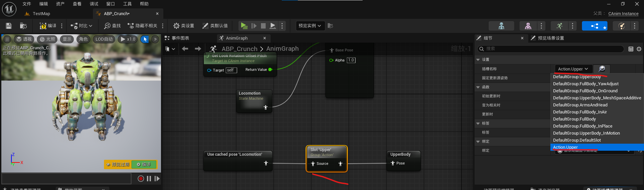Collapse the 函数 section
The height and width of the screenshot is (190, 644).
tap(478, 87)
